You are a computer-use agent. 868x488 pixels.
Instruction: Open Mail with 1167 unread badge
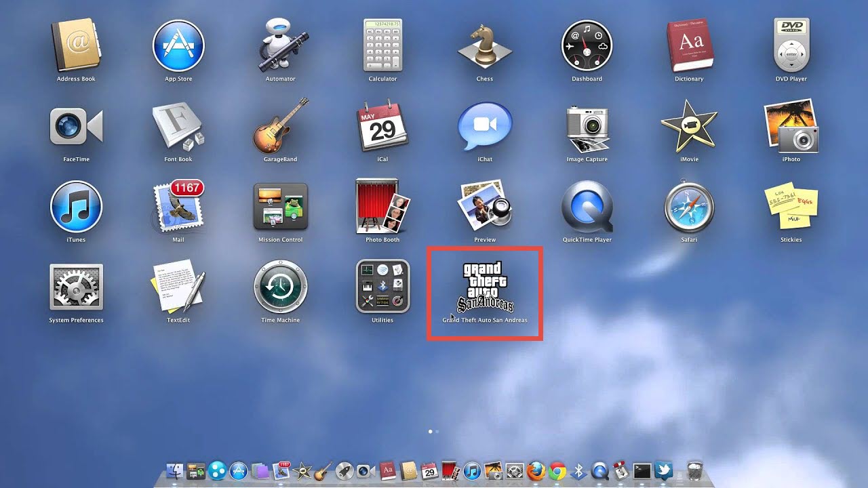[x=178, y=207]
